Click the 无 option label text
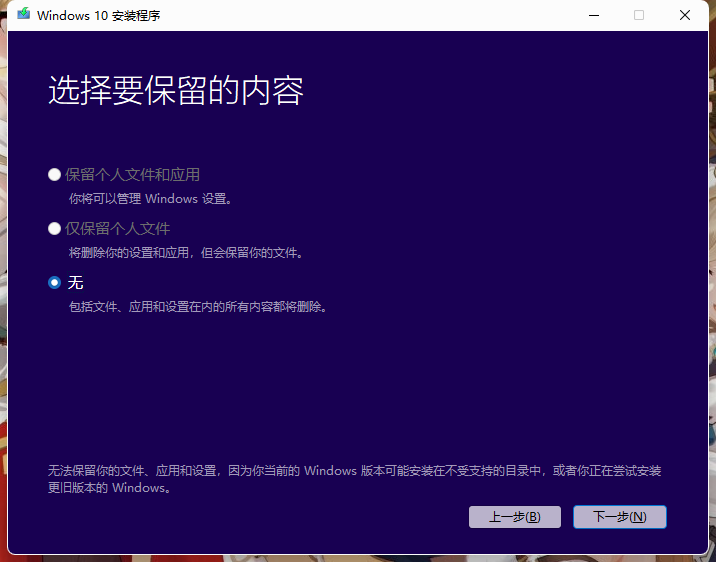The height and width of the screenshot is (562, 716). [75, 283]
